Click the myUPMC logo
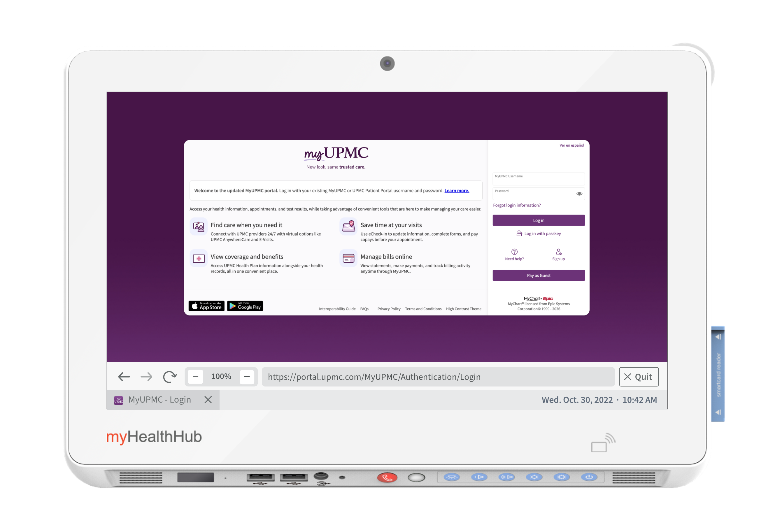 pos(336,153)
